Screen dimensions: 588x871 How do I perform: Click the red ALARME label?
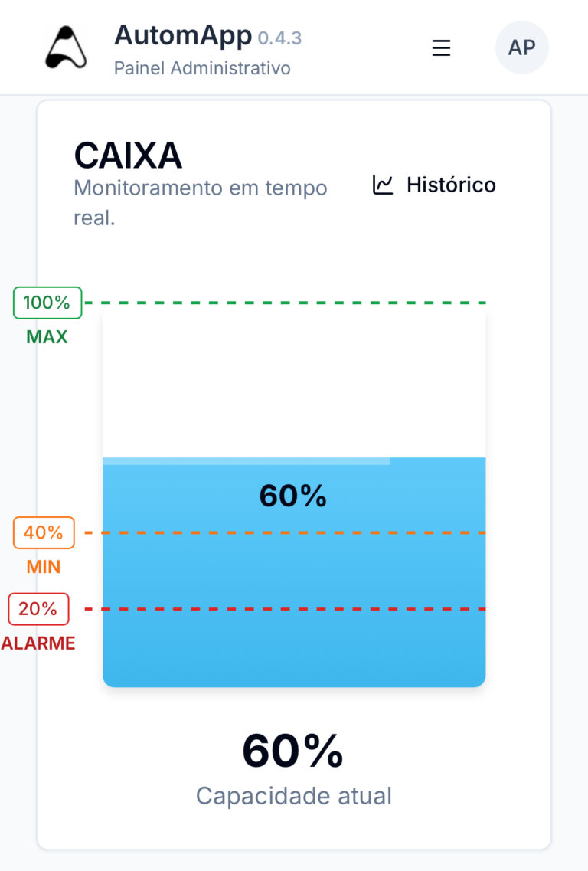(38, 643)
